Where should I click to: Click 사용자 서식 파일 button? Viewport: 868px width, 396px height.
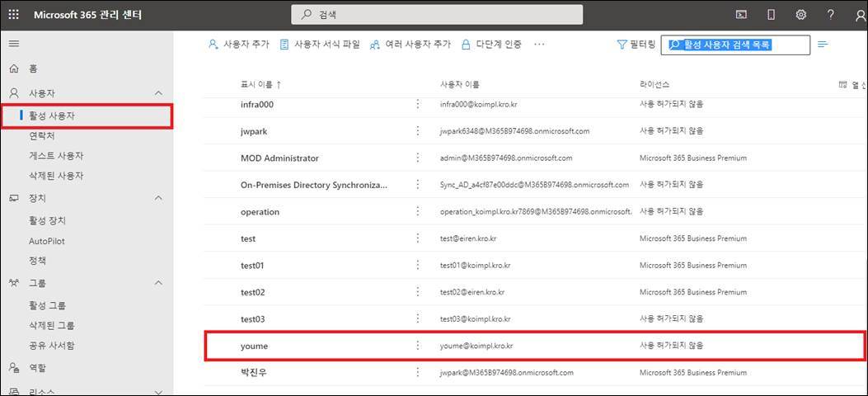320,45
